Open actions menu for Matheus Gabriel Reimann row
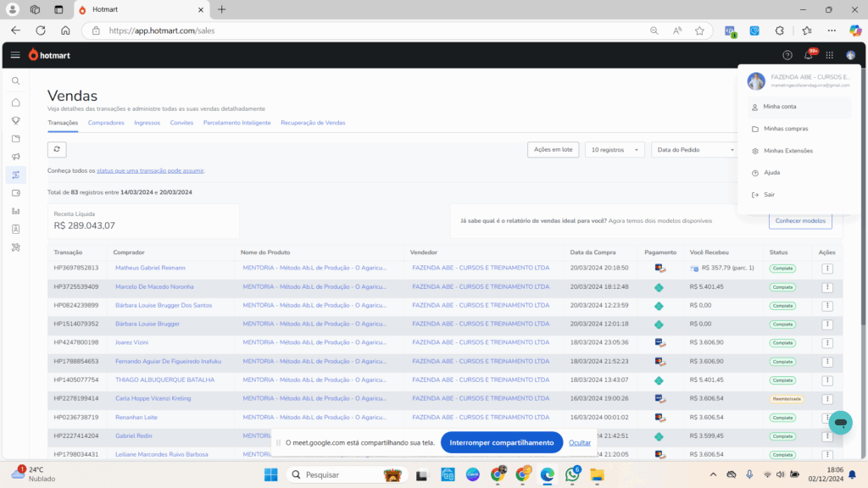Image resolution: width=868 pixels, height=488 pixels. tap(827, 269)
